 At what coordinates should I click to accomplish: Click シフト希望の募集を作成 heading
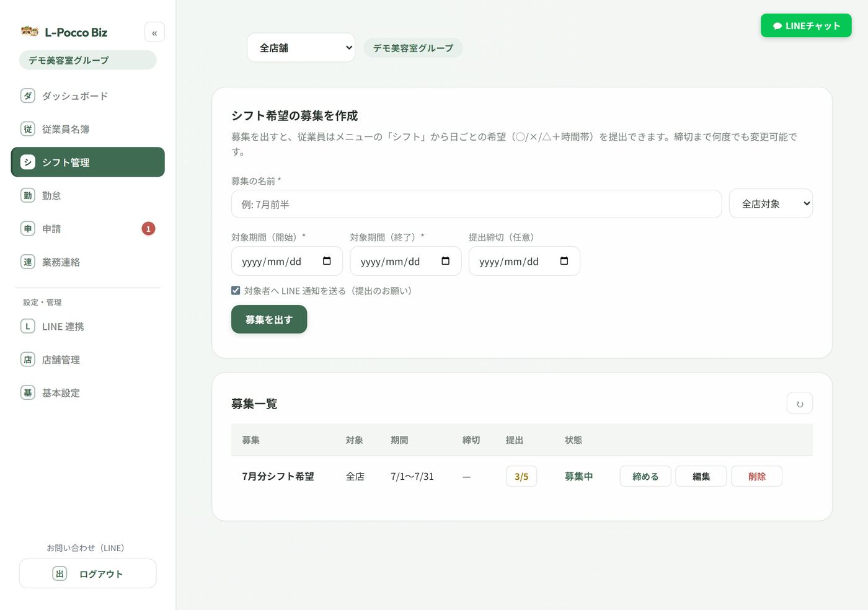click(x=294, y=115)
